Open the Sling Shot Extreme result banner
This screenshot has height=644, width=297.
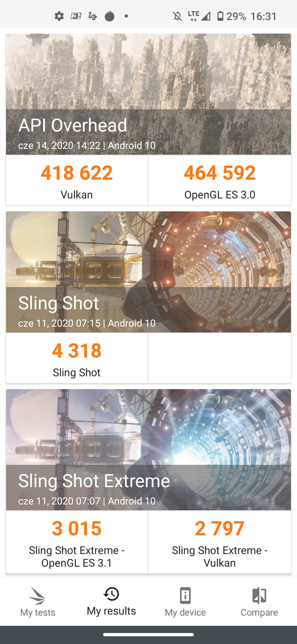coord(148,450)
